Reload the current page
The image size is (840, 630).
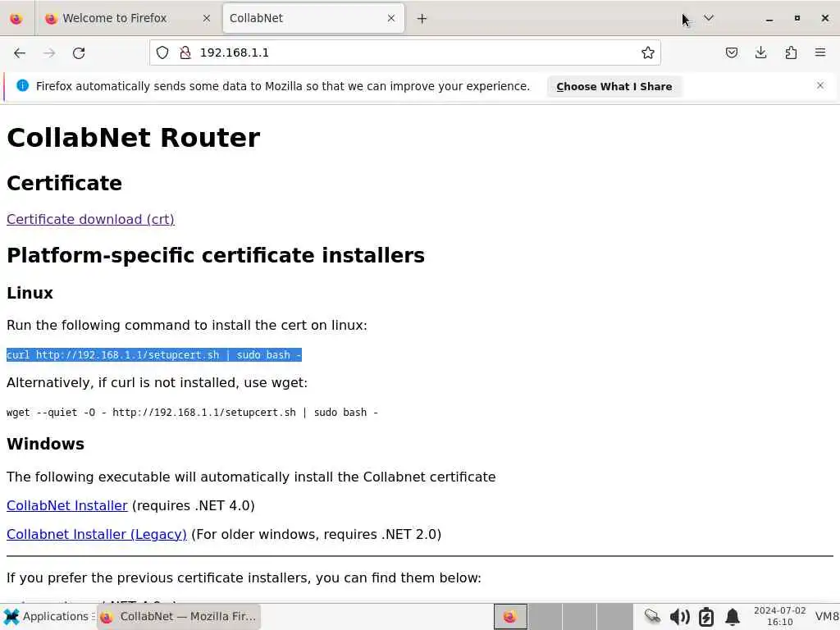(x=79, y=52)
